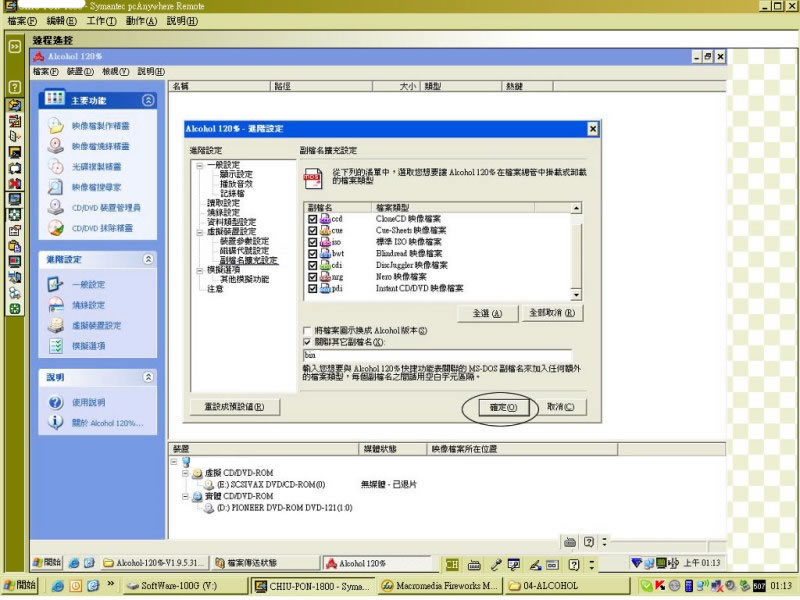Open Internet Explorer on the remote taskbar

pos(73,563)
